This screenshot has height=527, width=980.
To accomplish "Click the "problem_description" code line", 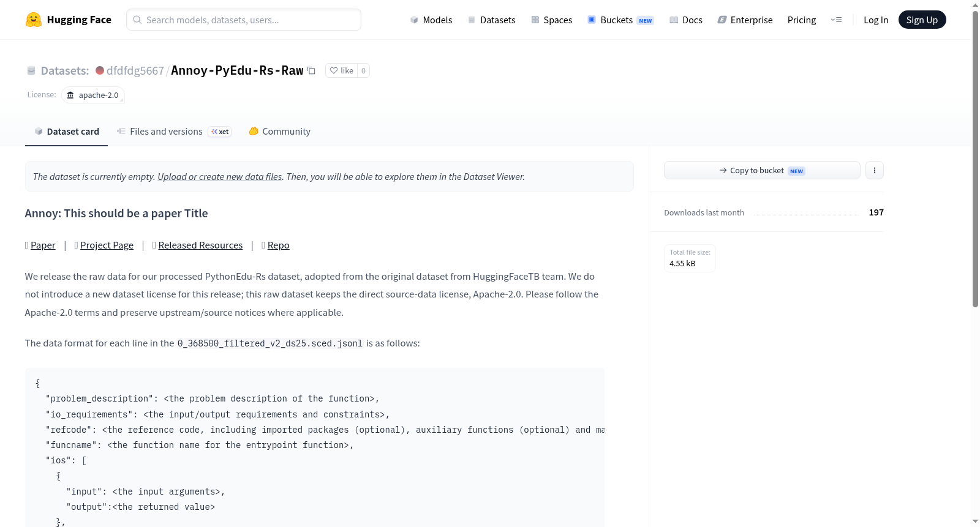I will [213, 398].
